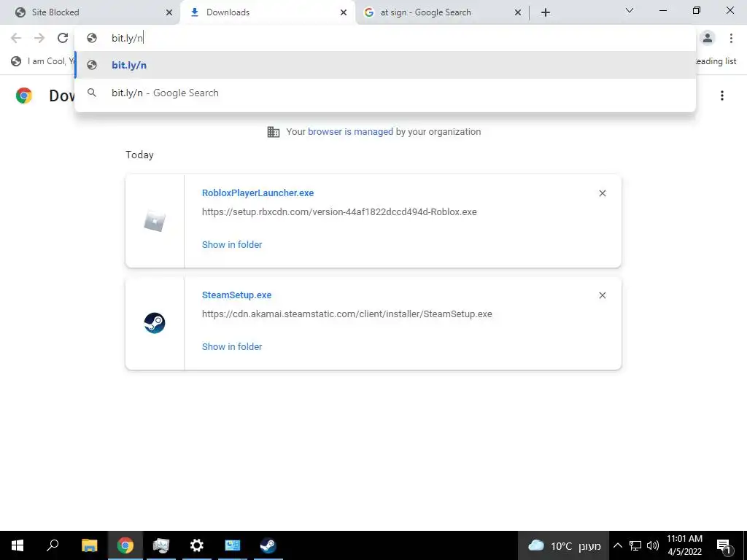Open the clock showing 11:01 AM

point(684,545)
